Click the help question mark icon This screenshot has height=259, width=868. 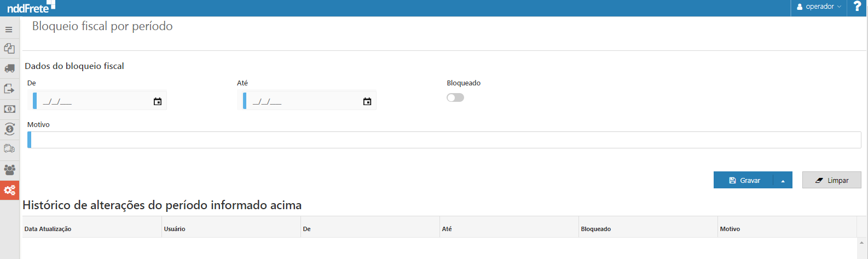point(857,7)
